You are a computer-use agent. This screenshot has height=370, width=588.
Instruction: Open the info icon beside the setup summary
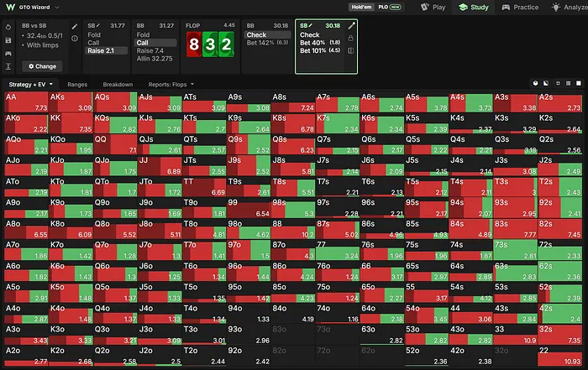[x=75, y=39]
